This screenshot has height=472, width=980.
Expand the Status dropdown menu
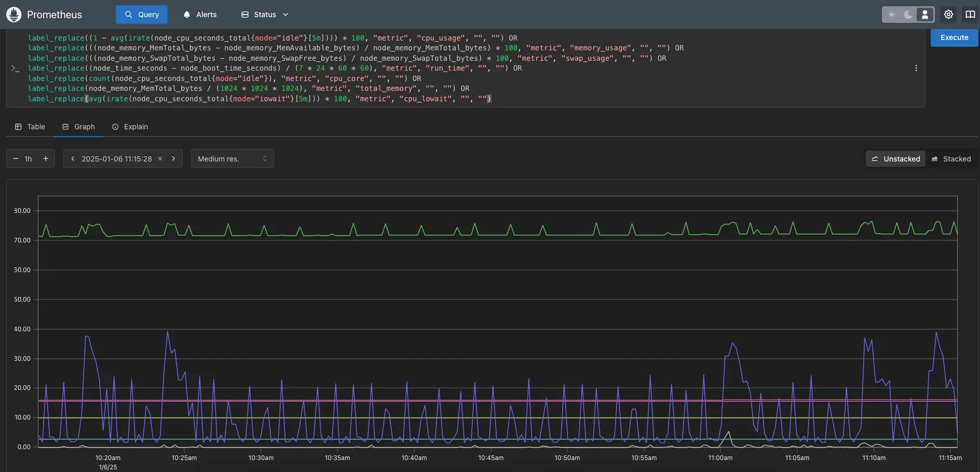point(265,15)
